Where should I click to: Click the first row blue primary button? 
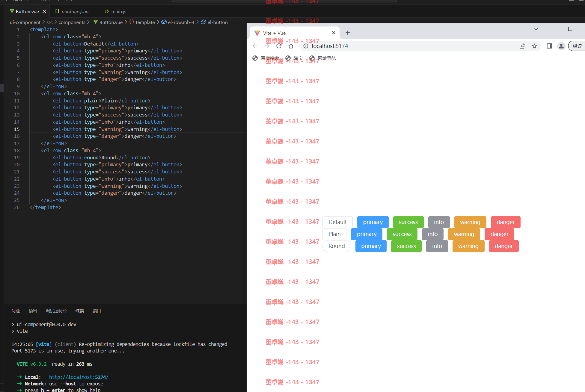point(373,222)
